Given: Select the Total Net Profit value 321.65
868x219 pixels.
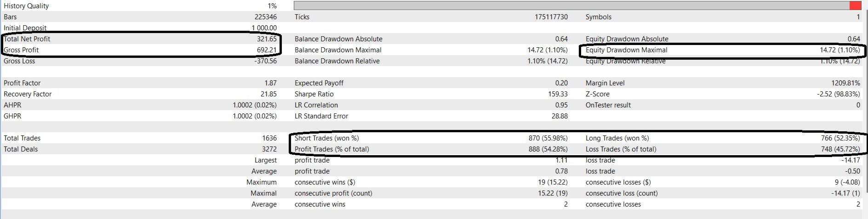Looking at the screenshot, I should tap(267, 39).
